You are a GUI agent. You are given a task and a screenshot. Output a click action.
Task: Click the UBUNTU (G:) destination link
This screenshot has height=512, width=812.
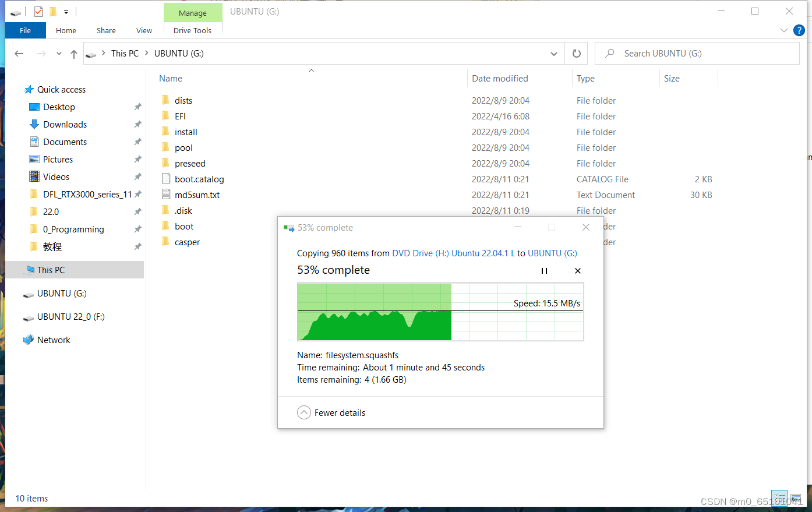pyautogui.click(x=552, y=253)
